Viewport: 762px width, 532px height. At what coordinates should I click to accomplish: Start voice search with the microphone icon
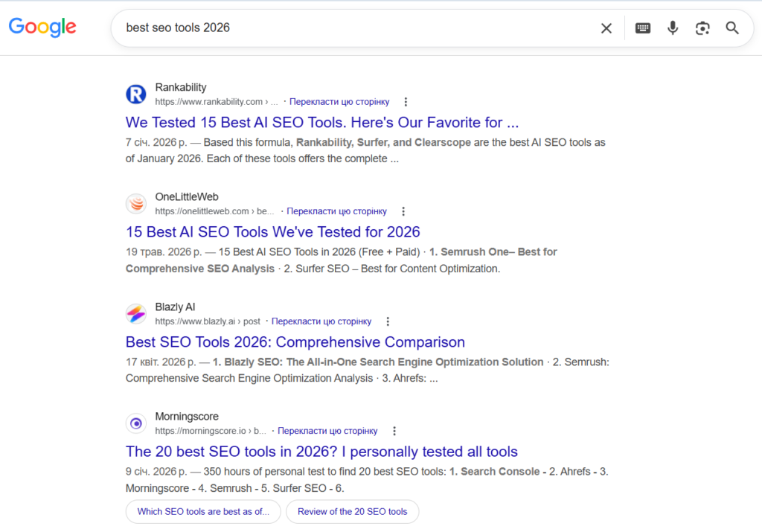click(673, 28)
